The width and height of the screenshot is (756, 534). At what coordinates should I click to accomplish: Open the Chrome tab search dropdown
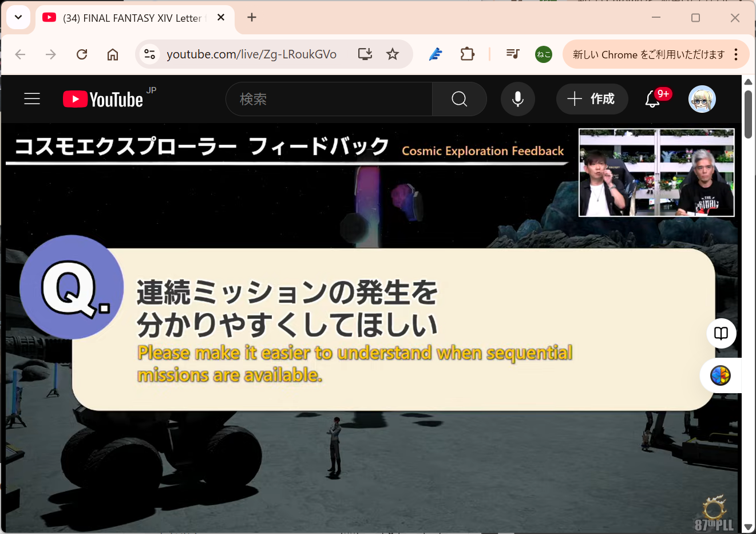tap(18, 17)
